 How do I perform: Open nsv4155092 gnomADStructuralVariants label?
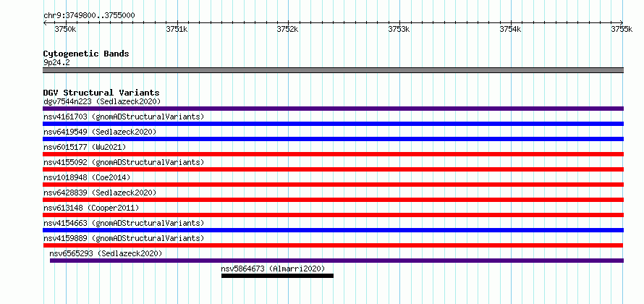pos(124,162)
